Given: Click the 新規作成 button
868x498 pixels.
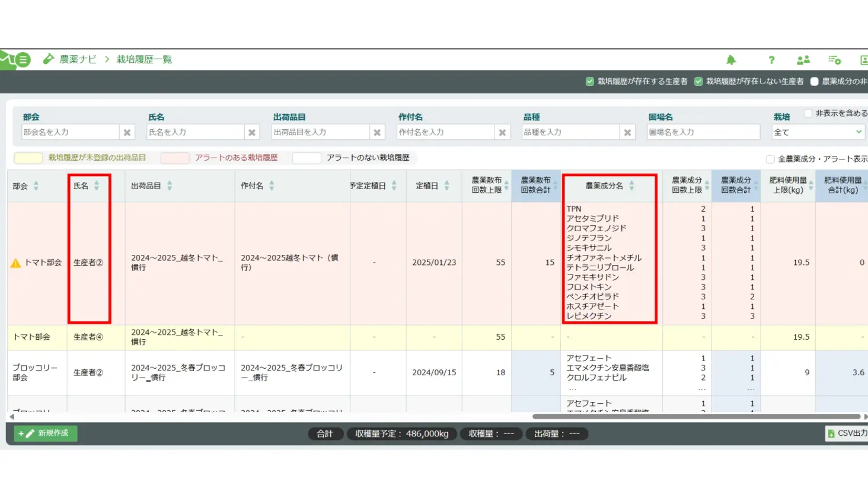Looking at the screenshot, I should (x=46, y=433).
